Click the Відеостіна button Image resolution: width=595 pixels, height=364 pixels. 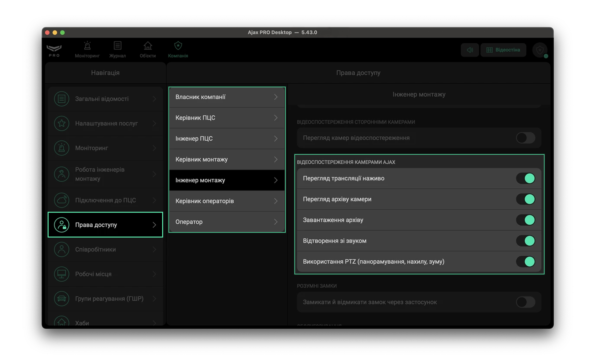coord(503,50)
